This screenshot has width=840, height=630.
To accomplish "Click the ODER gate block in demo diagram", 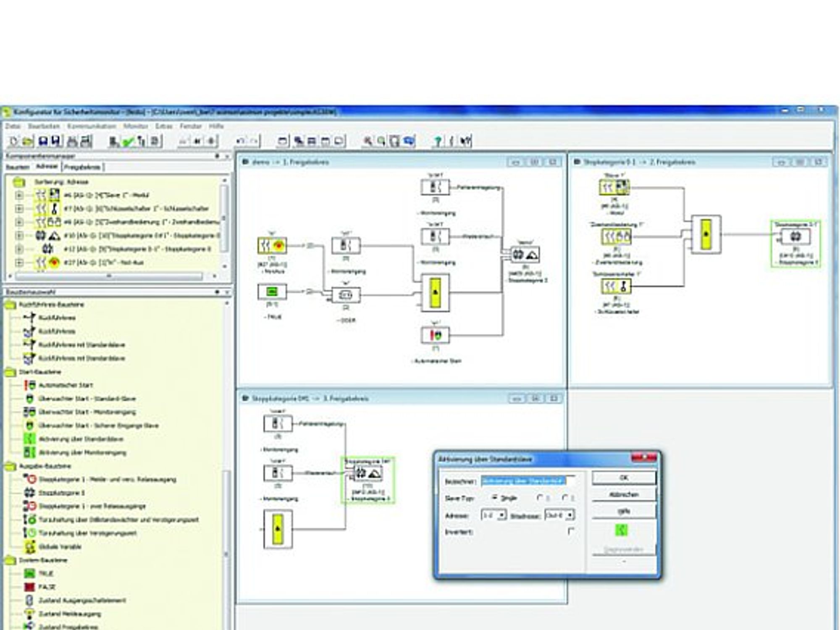I will click(346, 295).
